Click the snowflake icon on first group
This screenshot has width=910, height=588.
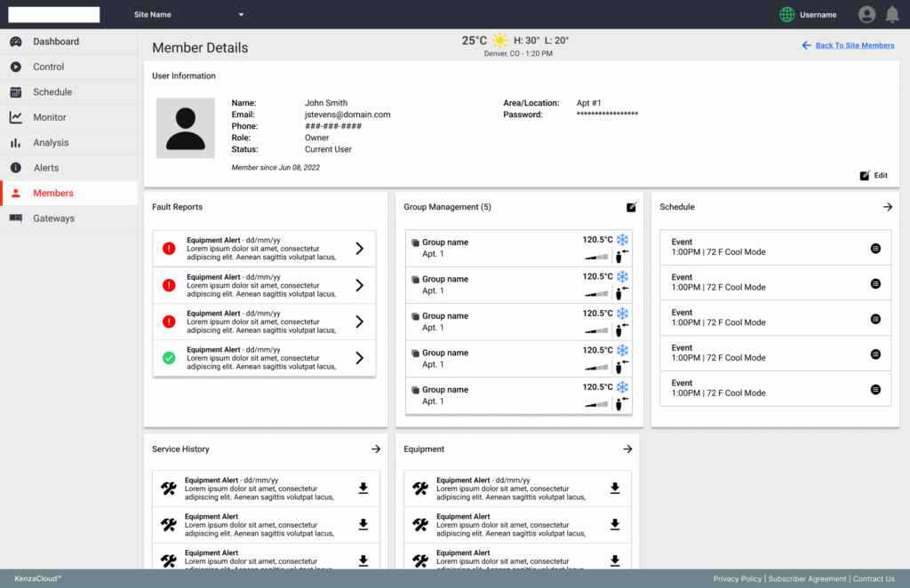(623, 240)
